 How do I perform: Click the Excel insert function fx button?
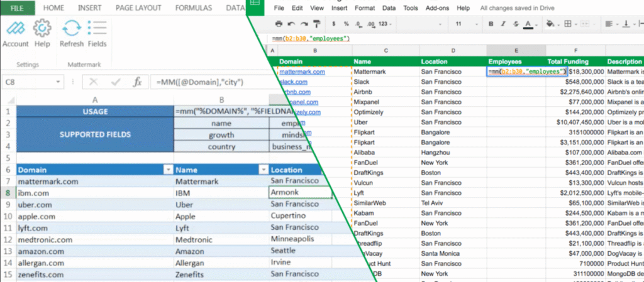pos(137,82)
